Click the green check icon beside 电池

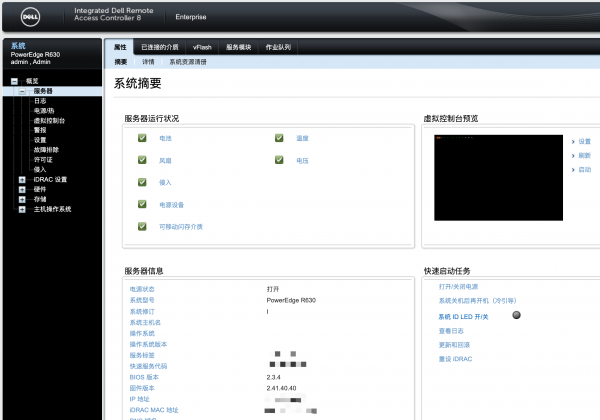point(142,138)
